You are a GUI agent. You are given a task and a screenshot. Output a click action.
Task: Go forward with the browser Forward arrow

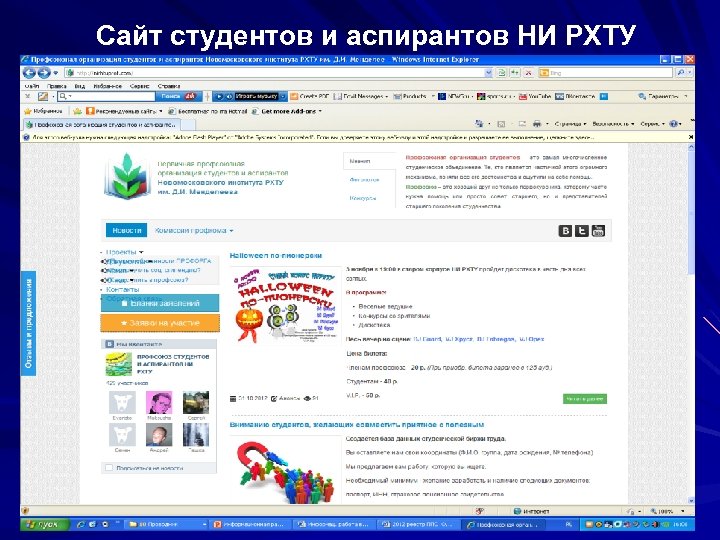click(44, 73)
